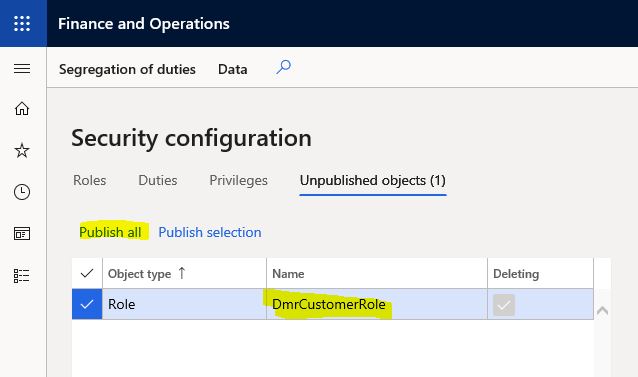Open the Segregation of duties menu
The image size is (638, 377).
pos(127,69)
